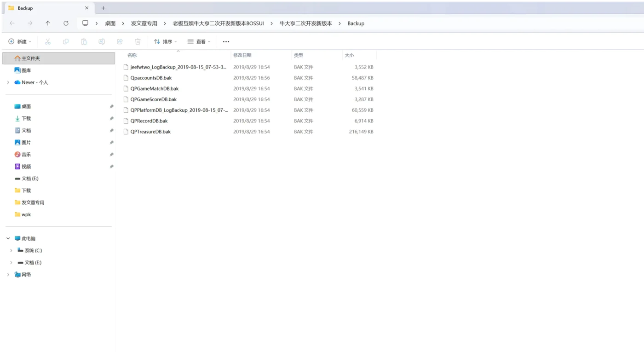Open the three-dot more options menu
Screen dimensions: 644x352
226,41
